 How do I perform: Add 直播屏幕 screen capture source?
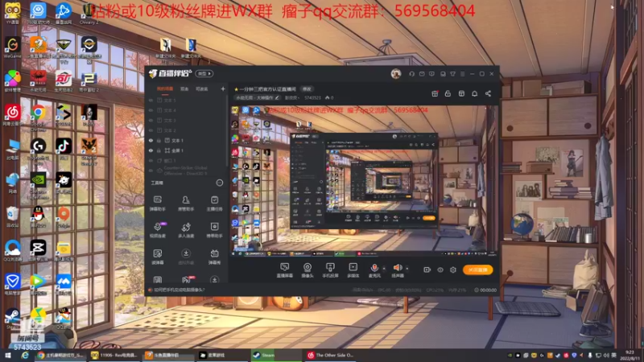(x=285, y=270)
